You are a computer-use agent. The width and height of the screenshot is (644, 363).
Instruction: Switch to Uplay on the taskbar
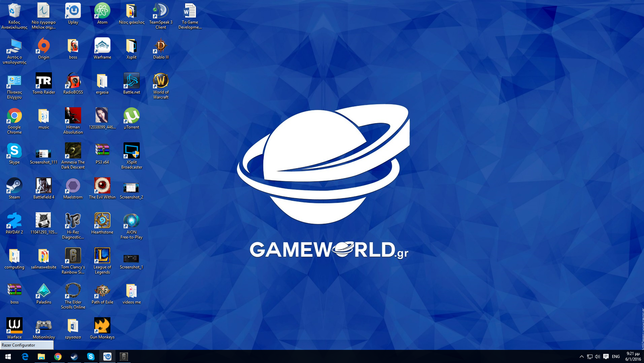pyautogui.click(x=107, y=357)
